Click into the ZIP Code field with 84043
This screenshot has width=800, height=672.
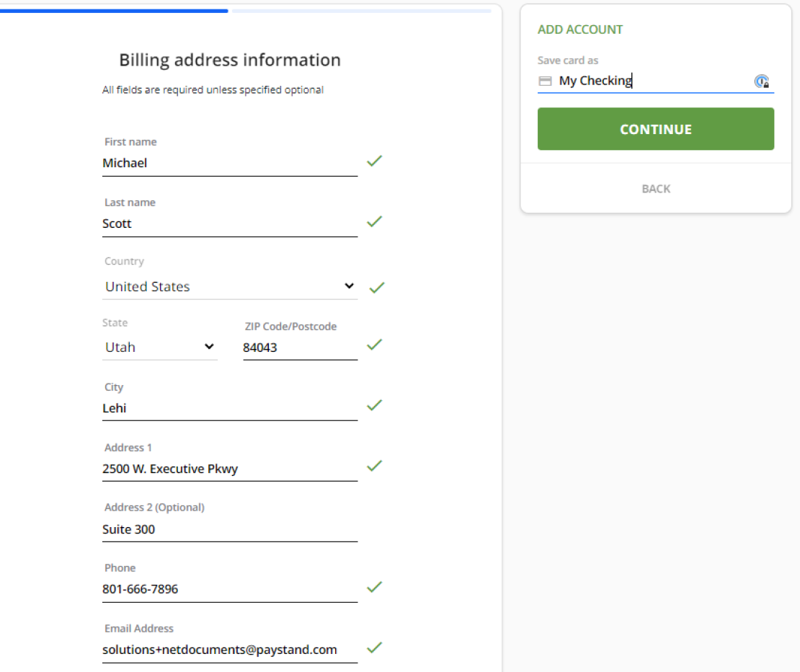(x=299, y=348)
